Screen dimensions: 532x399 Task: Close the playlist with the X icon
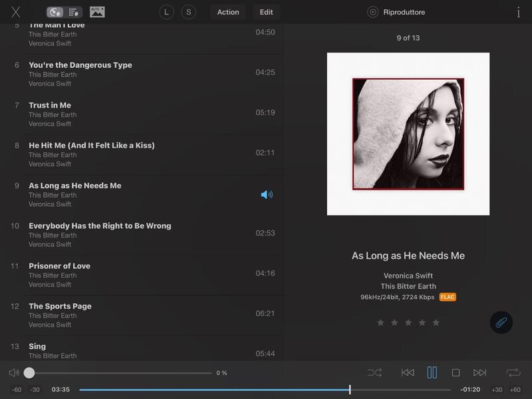16,12
